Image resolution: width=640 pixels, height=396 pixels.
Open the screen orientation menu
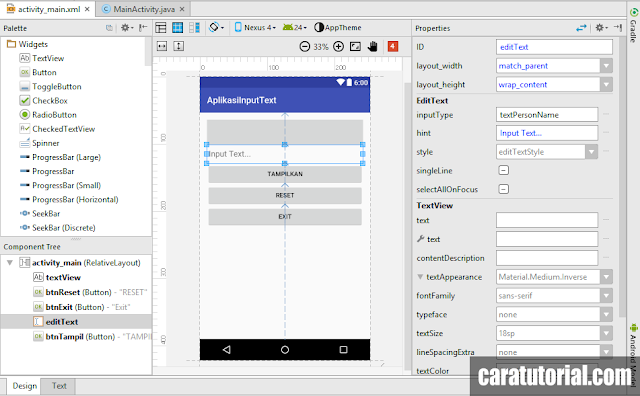click(x=216, y=28)
